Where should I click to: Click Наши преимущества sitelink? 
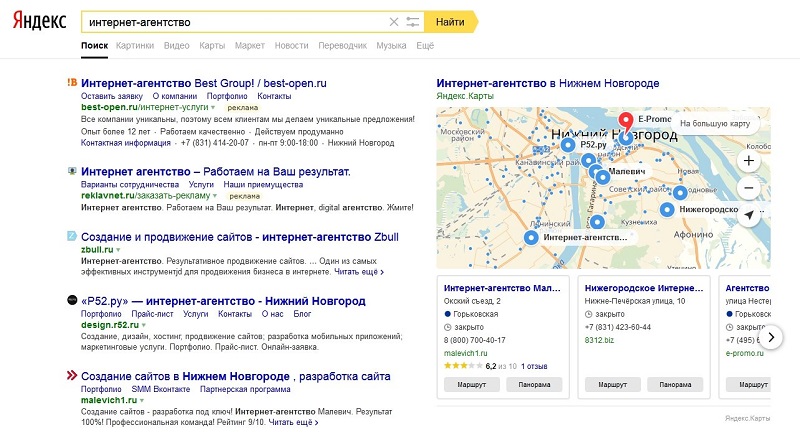263,184
